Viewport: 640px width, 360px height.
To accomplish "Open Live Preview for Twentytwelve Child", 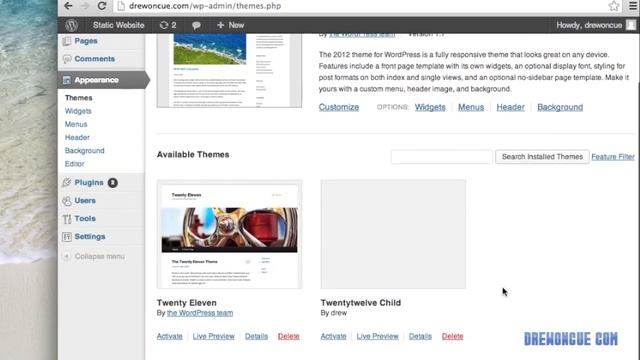I will [377, 336].
